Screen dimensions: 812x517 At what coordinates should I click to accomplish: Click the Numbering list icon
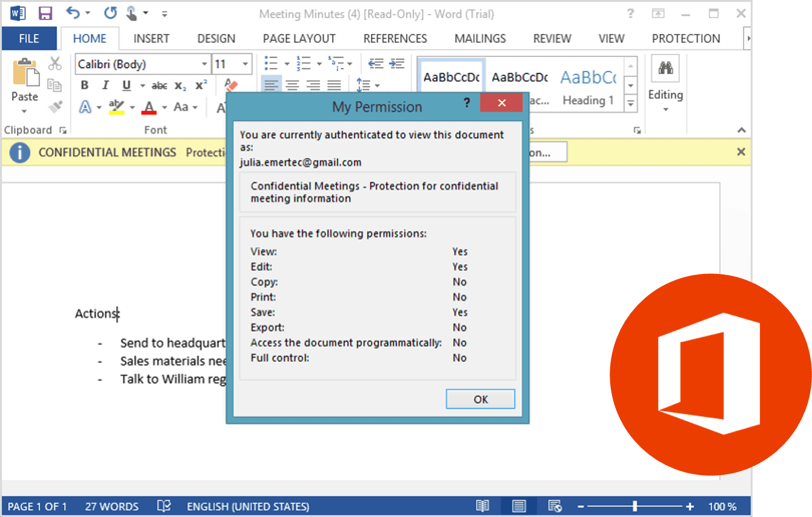point(303,63)
